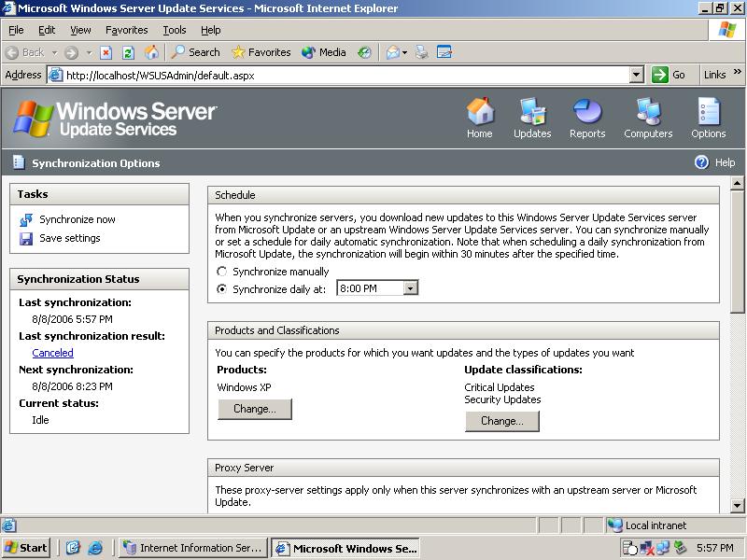Go to WSUS Home page icon

(480, 111)
